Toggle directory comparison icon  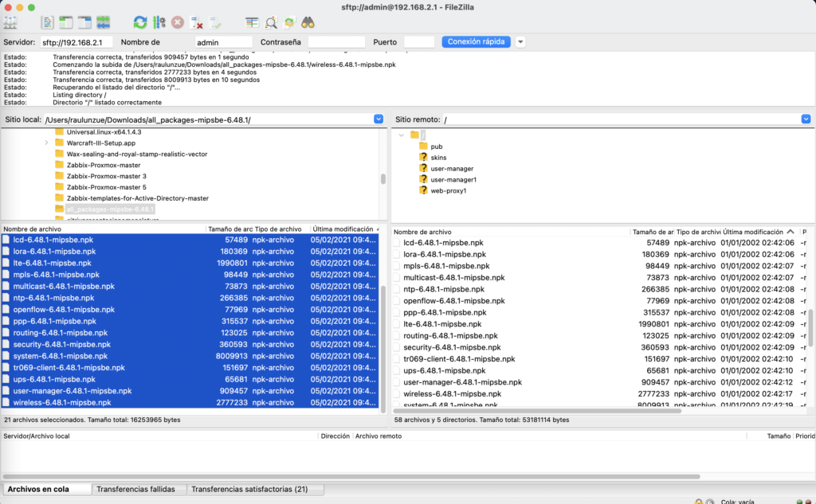pyautogui.click(x=271, y=23)
